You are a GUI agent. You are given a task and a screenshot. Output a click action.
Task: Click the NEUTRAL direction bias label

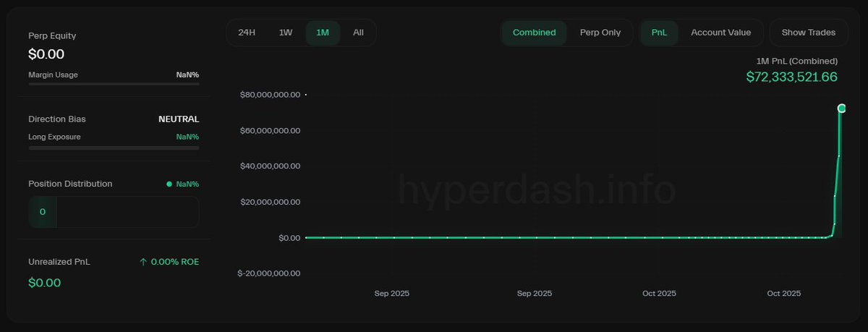(179, 119)
